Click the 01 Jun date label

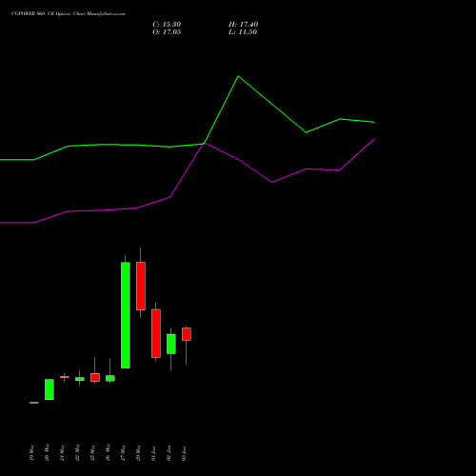(153, 453)
